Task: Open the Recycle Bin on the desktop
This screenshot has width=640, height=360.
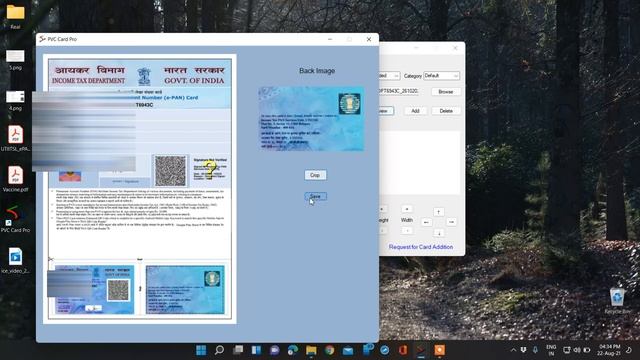Action: tap(617, 300)
